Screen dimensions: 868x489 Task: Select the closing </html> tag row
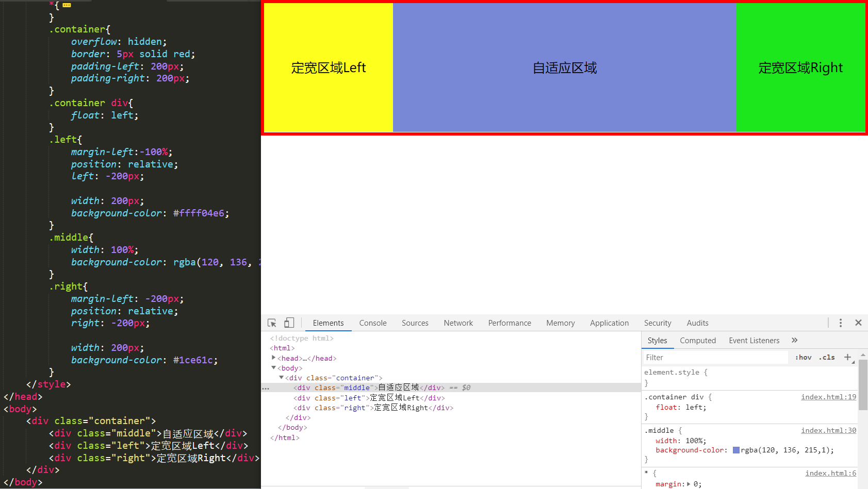click(x=285, y=437)
